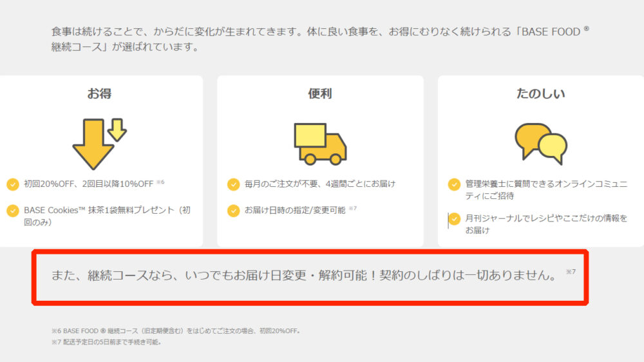The height and width of the screenshot is (362, 644).
Task: Click text お届け日時の指定/変更可能
Action: (x=295, y=210)
